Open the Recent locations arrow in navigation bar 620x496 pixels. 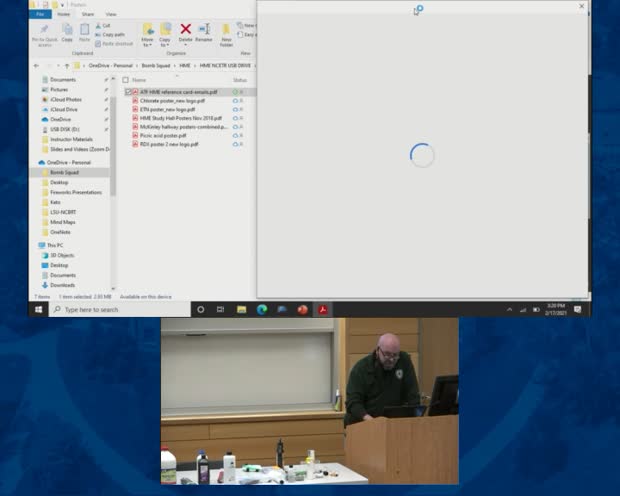[x=58, y=66]
